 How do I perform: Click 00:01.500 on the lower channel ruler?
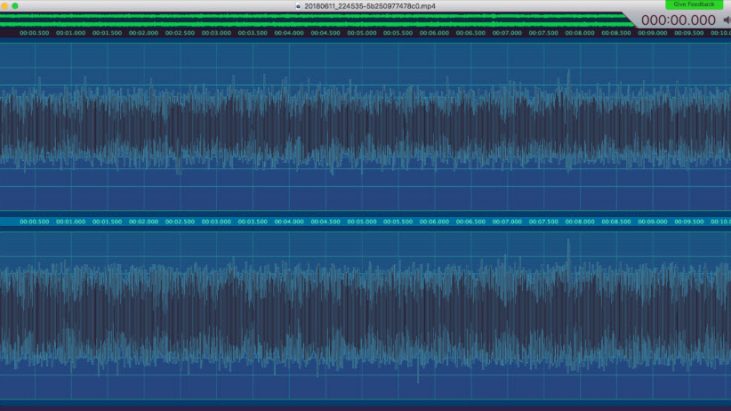107,222
